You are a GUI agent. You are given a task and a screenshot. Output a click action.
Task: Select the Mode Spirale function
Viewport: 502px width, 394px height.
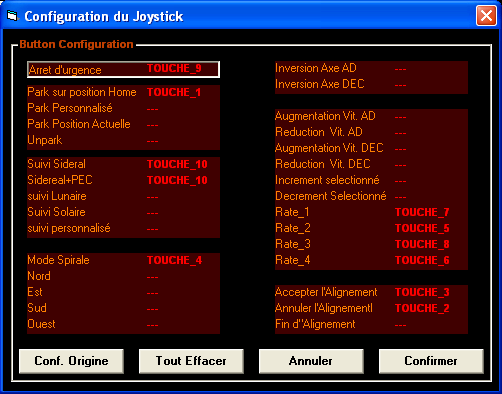pyautogui.click(x=123, y=260)
